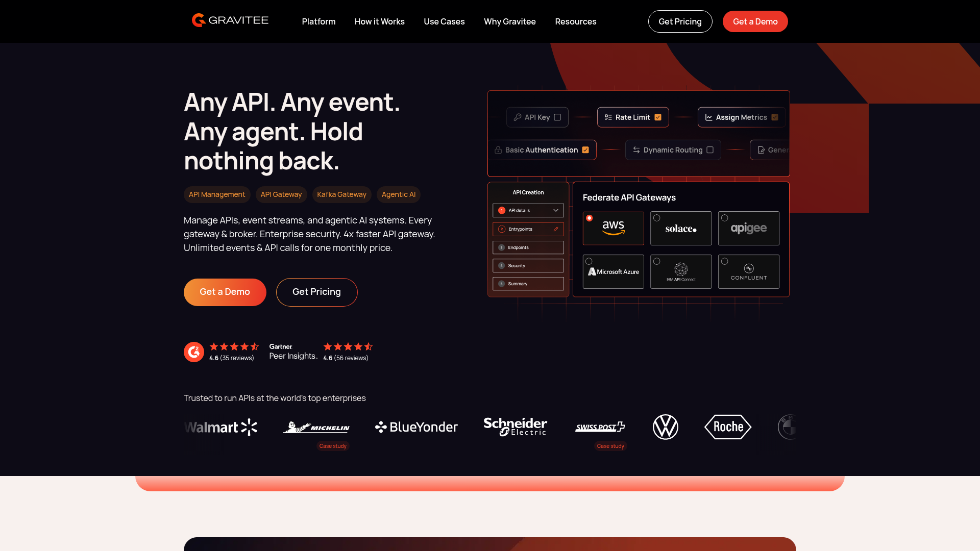
Task: Click the key icon next to API Key
Action: [x=518, y=117]
